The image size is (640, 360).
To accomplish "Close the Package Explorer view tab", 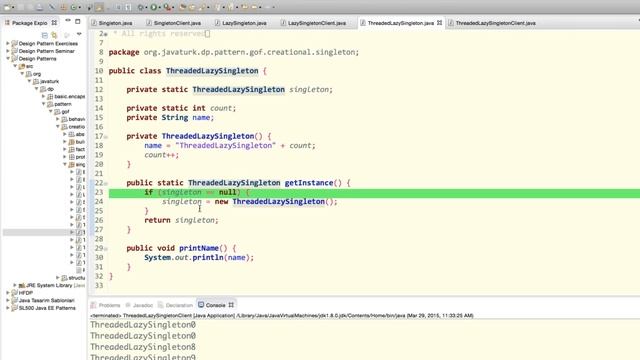I will pos(54,23).
